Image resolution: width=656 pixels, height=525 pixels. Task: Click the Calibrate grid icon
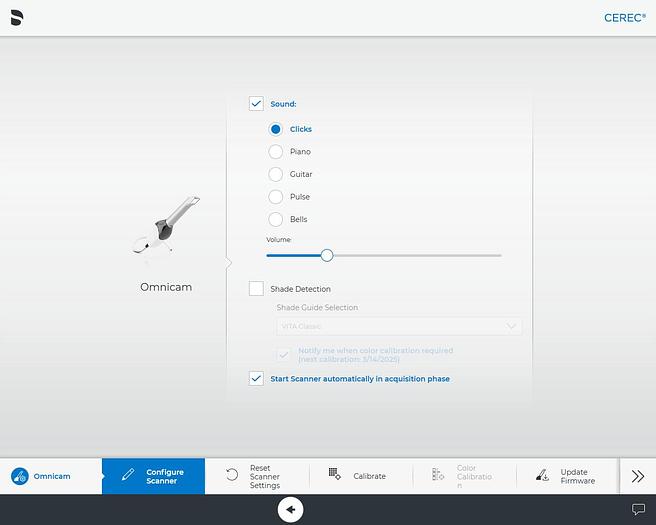335,475
